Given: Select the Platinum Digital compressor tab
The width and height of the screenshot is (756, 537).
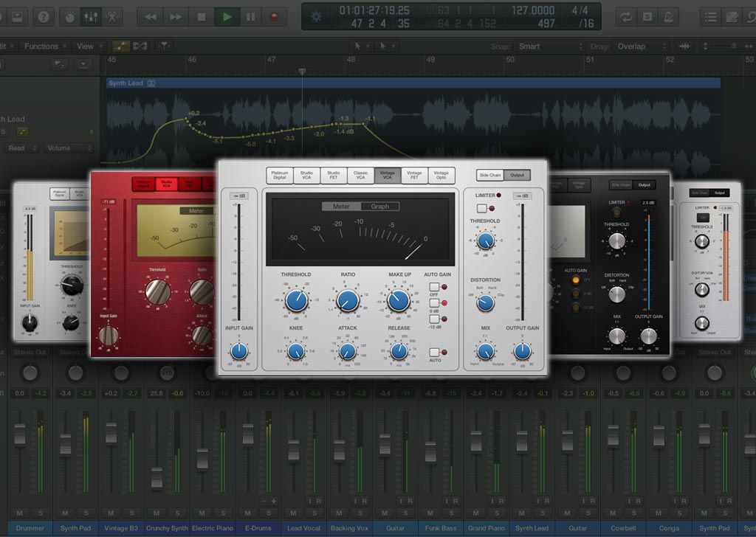Looking at the screenshot, I should [x=280, y=176].
